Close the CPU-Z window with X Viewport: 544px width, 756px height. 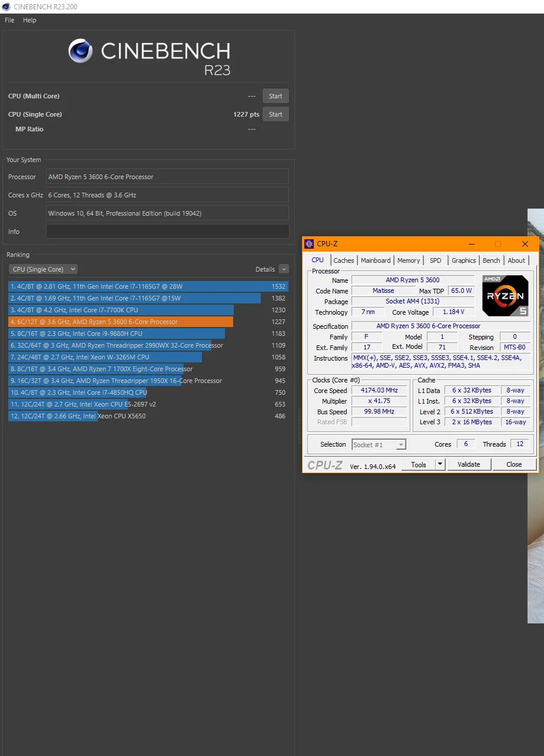[x=525, y=244]
